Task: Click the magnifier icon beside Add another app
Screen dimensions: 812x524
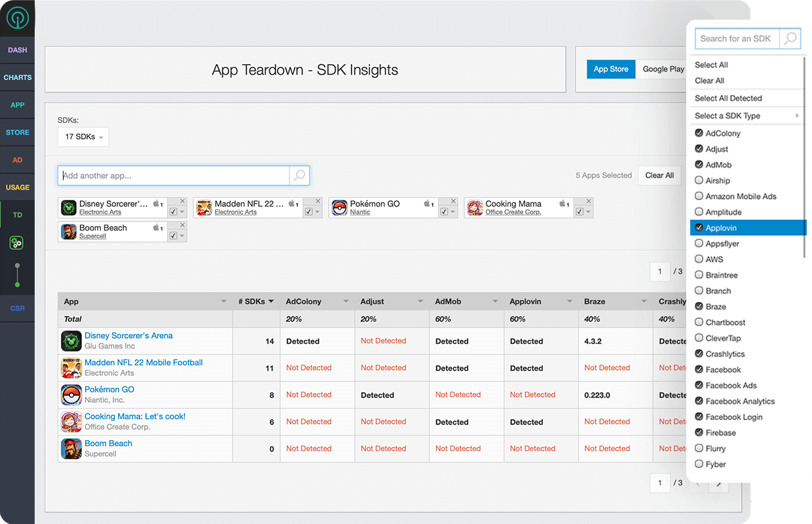Action: (x=299, y=176)
